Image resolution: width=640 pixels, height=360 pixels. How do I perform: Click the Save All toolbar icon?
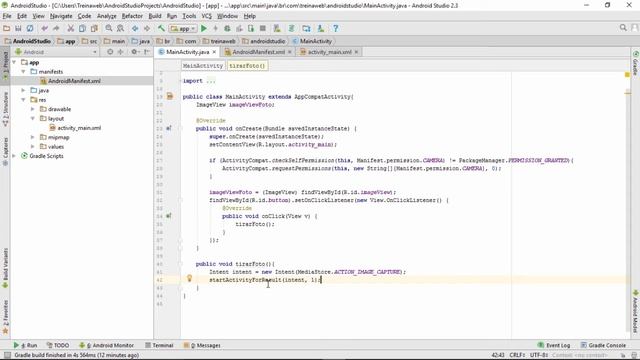pos(18,29)
